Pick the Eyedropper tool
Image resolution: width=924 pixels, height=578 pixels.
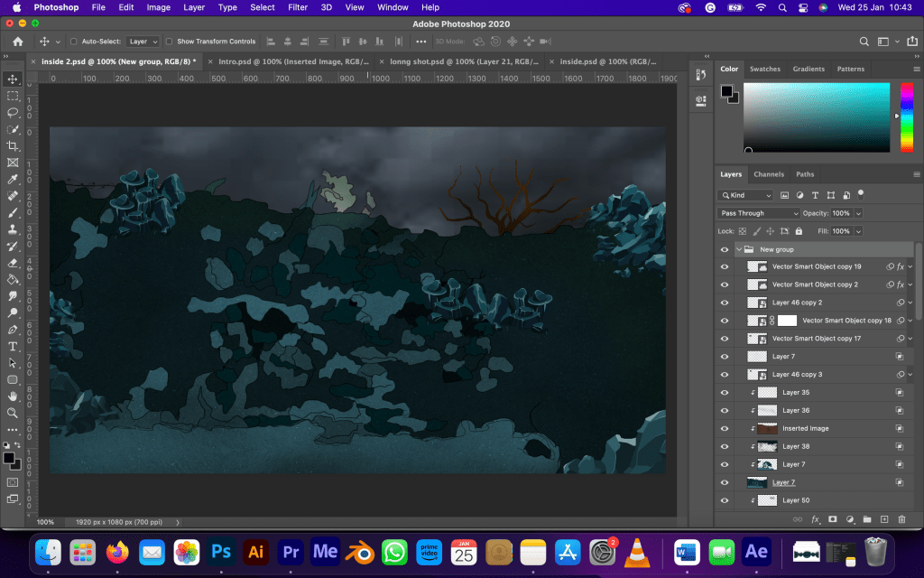pyautogui.click(x=14, y=180)
